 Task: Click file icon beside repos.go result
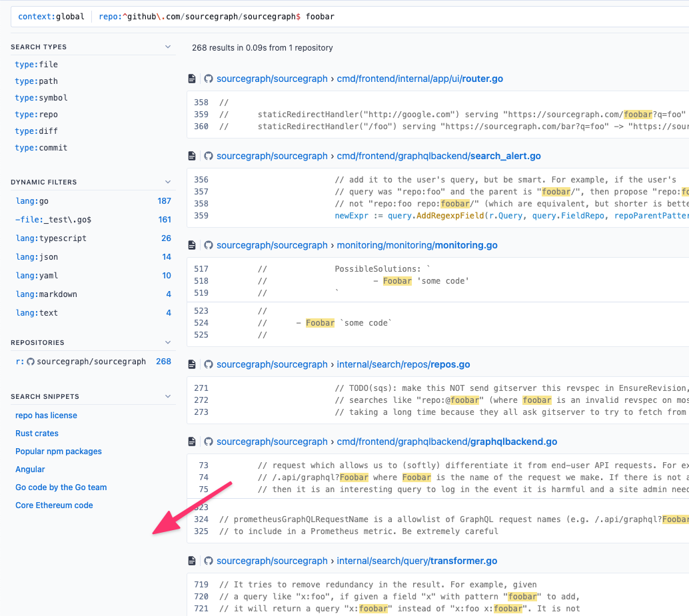click(x=192, y=364)
